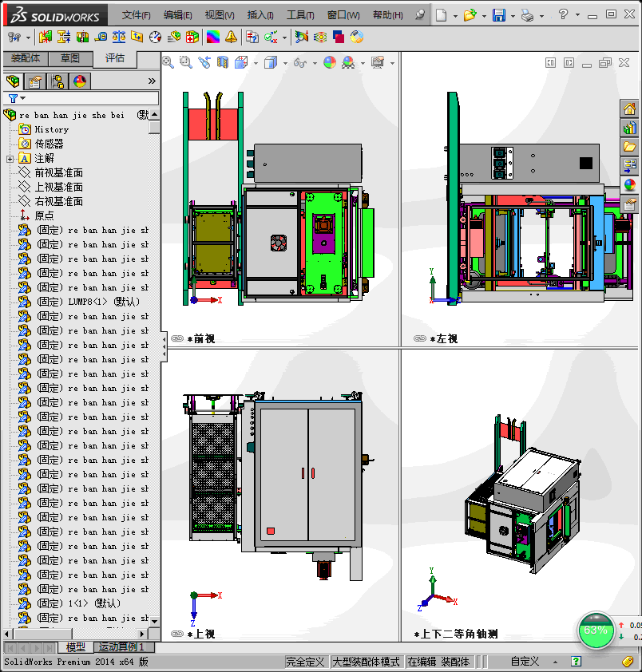
Task: Open Design Library task pane
Action: 629,128
